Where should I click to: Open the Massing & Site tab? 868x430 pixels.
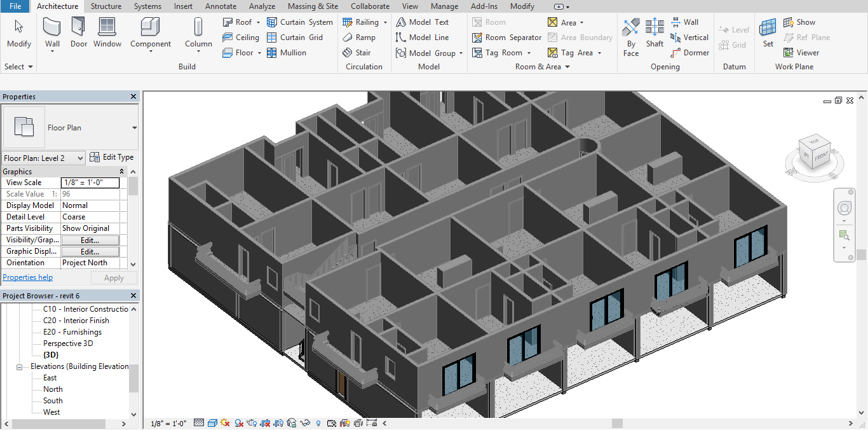pyautogui.click(x=313, y=6)
